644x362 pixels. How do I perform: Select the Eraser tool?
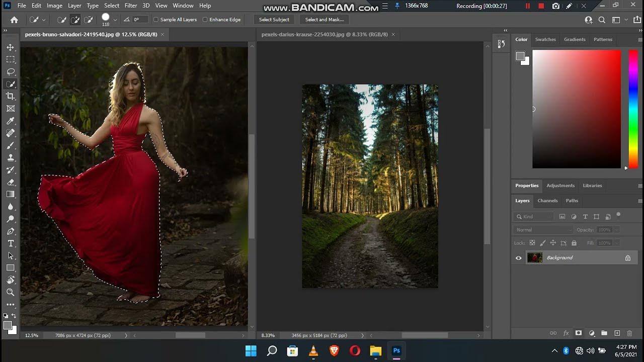click(11, 182)
